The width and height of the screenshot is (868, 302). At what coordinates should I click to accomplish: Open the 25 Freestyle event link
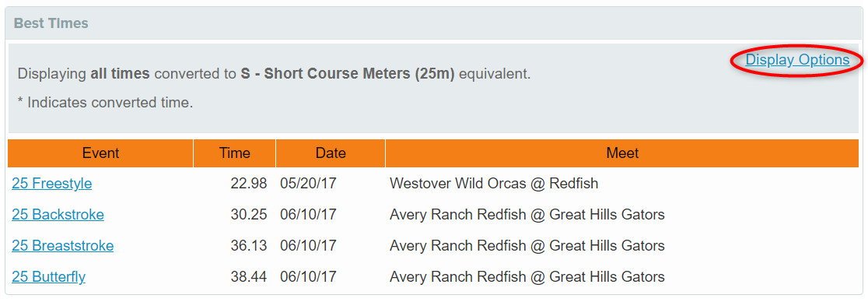52,184
